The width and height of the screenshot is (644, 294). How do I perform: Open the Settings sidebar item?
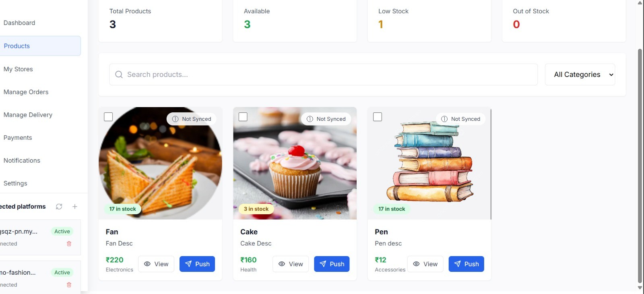[x=15, y=183]
